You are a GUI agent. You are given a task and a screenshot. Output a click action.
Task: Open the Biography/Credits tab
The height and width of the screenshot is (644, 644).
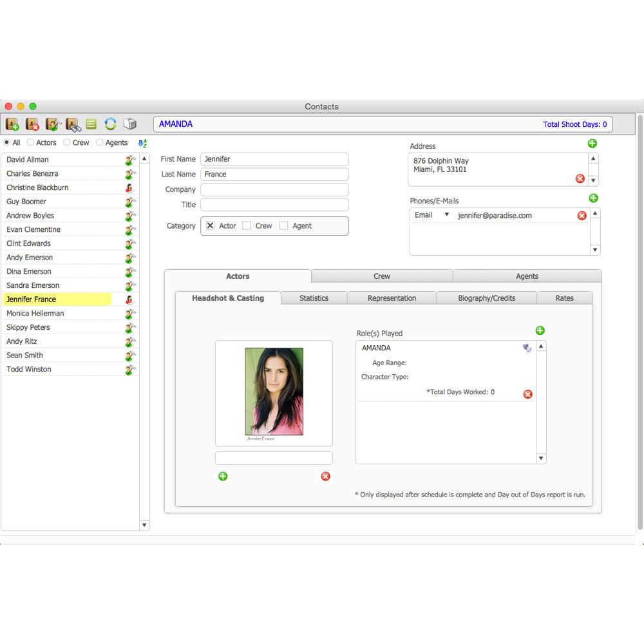click(x=486, y=298)
